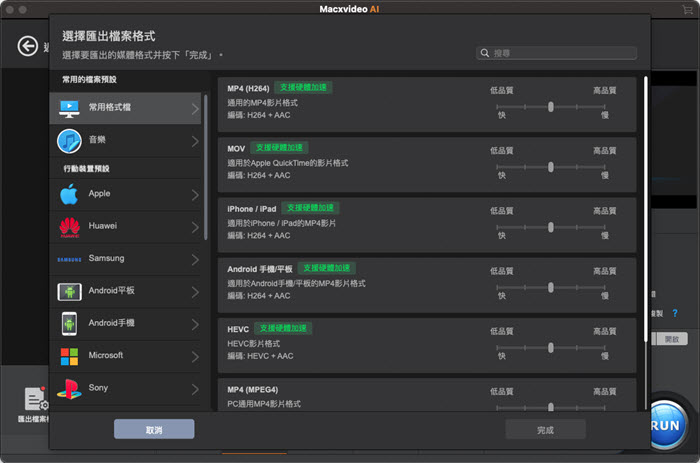Click the category sidebar scrollbar
This screenshot has height=463, width=700.
(205, 167)
